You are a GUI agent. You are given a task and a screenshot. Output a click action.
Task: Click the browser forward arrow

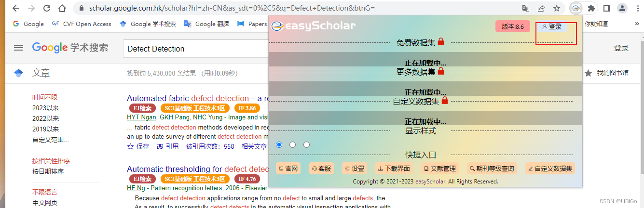31,8
